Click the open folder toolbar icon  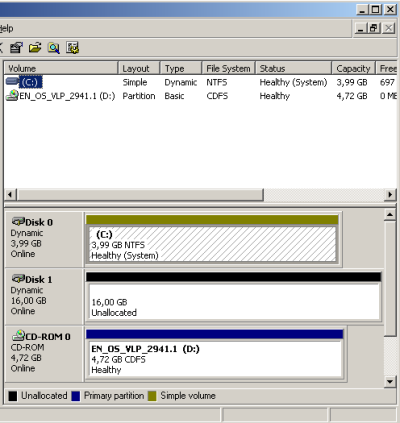35,48
